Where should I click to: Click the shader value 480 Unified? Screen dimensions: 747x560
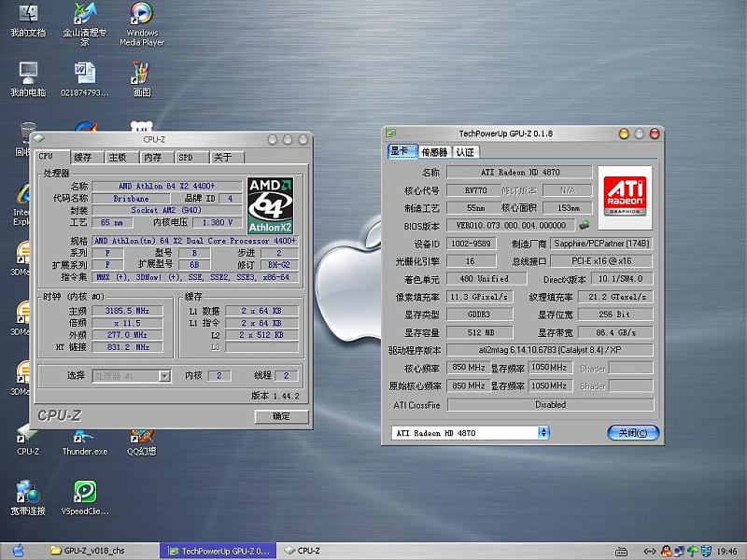(x=486, y=278)
